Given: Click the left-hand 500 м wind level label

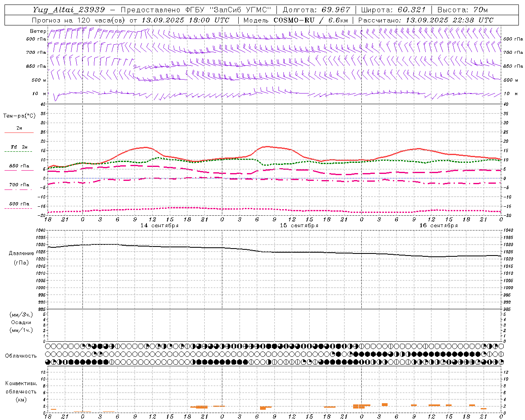Looking at the screenshot, I should point(39,80).
